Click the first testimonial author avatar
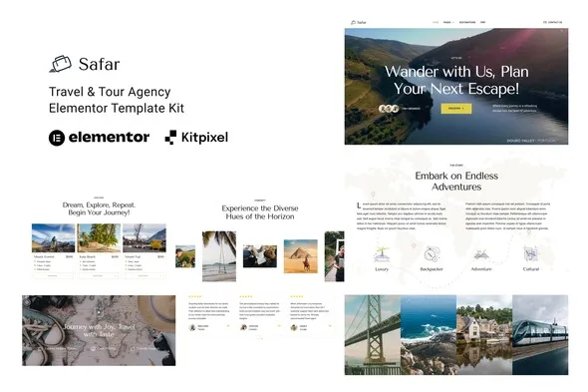Viewport: 588px width, 392px height. (x=192, y=327)
